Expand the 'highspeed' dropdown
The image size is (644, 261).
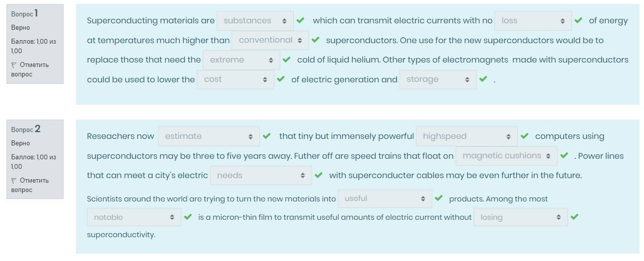pyautogui.click(x=467, y=136)
